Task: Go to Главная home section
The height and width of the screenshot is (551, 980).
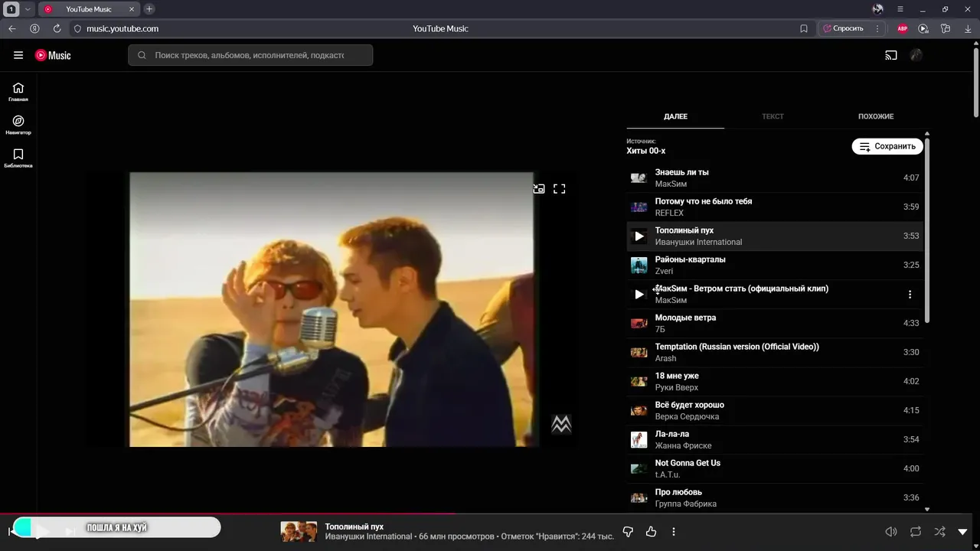Action: [x=18, y=92]
